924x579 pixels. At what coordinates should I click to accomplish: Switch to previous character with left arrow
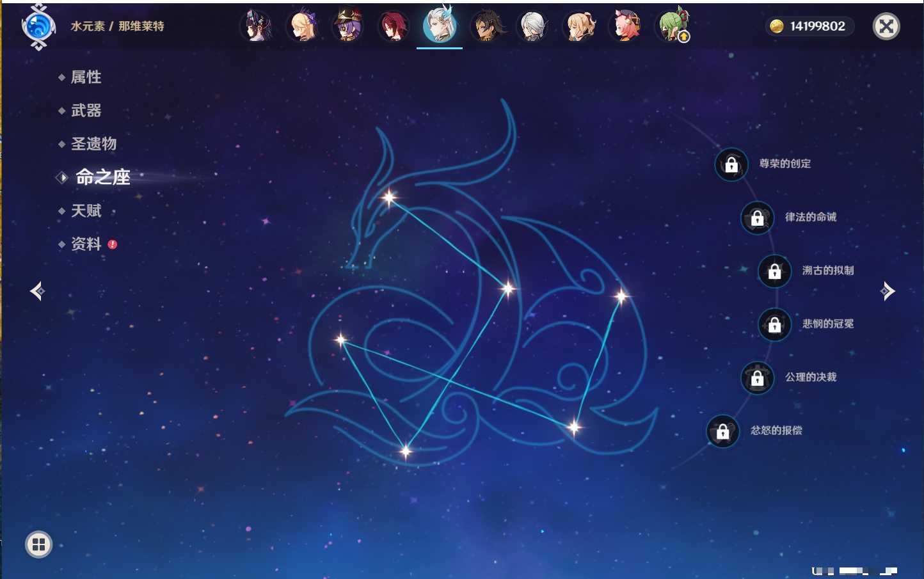click(37, 291)
